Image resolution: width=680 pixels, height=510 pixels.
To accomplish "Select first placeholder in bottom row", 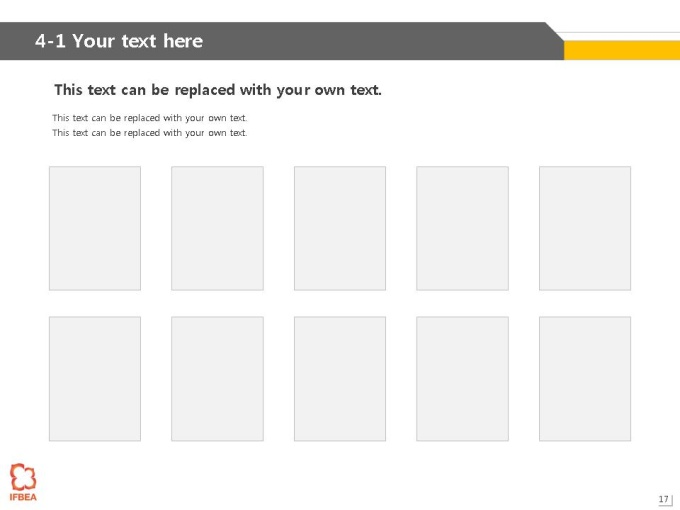I will pyautogui.click(x=95, y=379).
